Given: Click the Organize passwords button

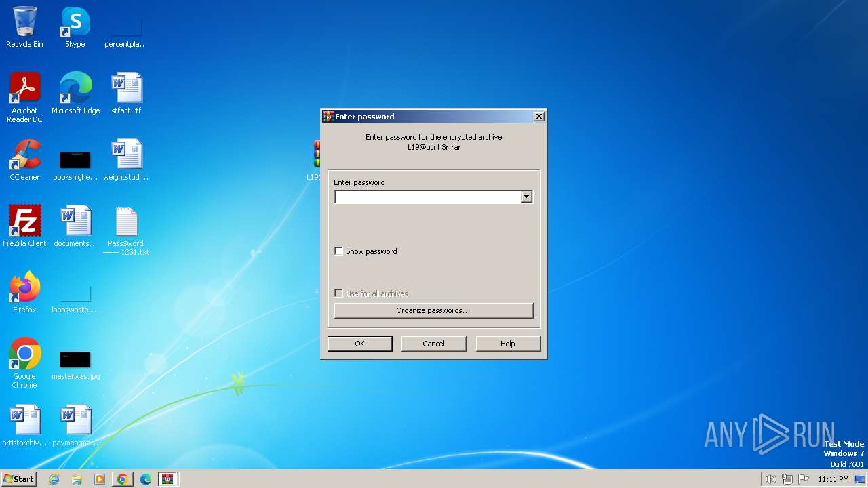Looking at the screenshot, I should 433,310.
